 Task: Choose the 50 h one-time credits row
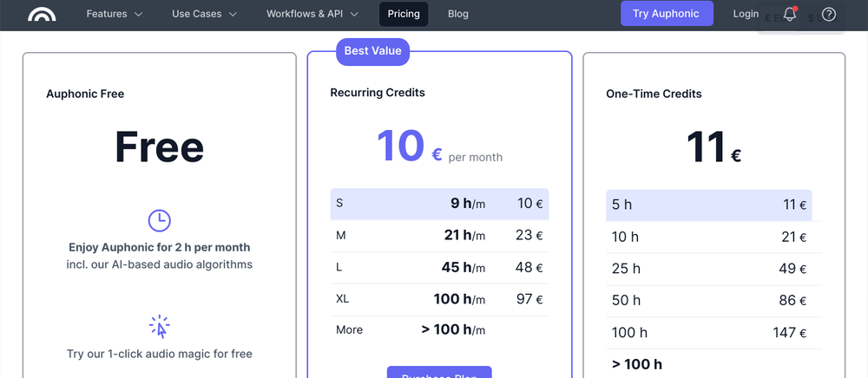[x=708, y=301]
